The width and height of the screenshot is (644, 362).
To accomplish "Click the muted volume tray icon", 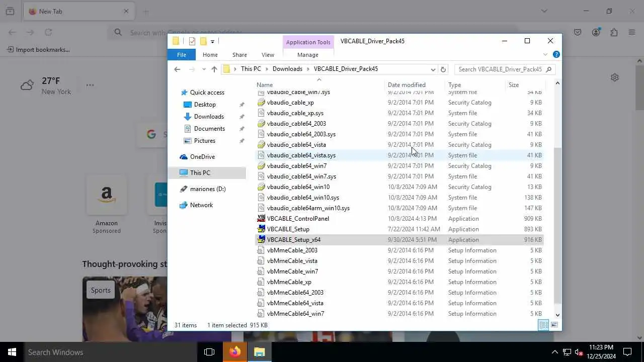I will pos(579,352).
